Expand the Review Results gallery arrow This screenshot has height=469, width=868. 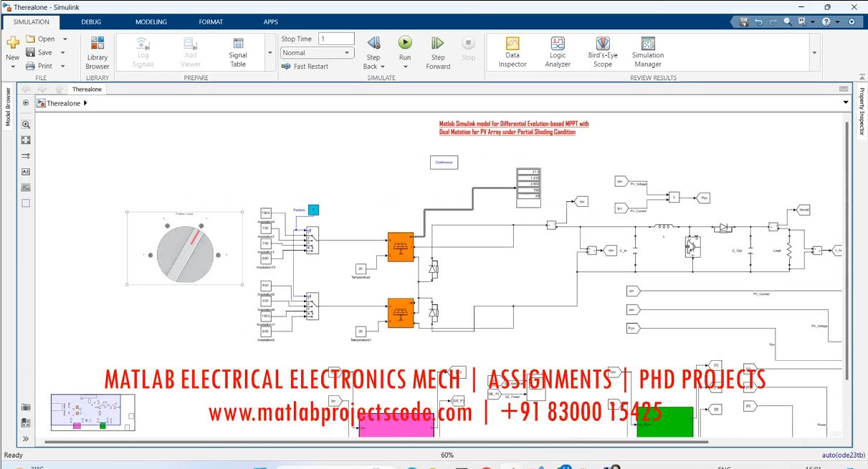pyautogui.click(x=814, y=53)
